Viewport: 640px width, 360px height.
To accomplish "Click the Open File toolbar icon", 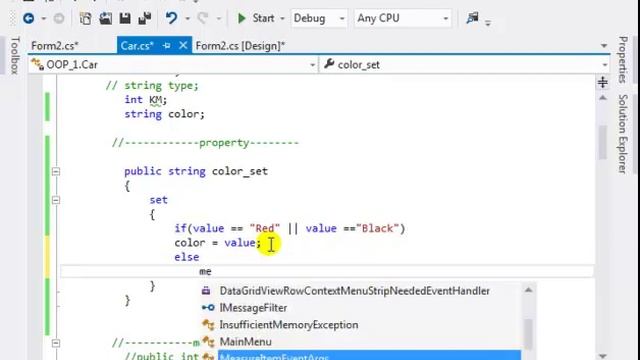I will [105, 18].
